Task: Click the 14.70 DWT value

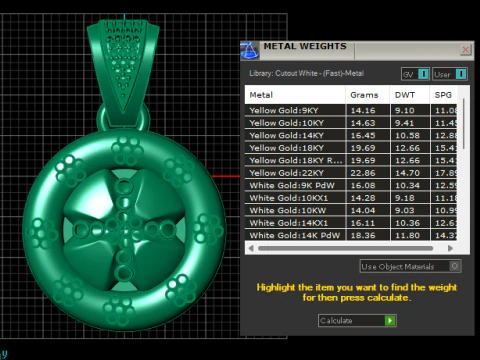Action: 407,173
